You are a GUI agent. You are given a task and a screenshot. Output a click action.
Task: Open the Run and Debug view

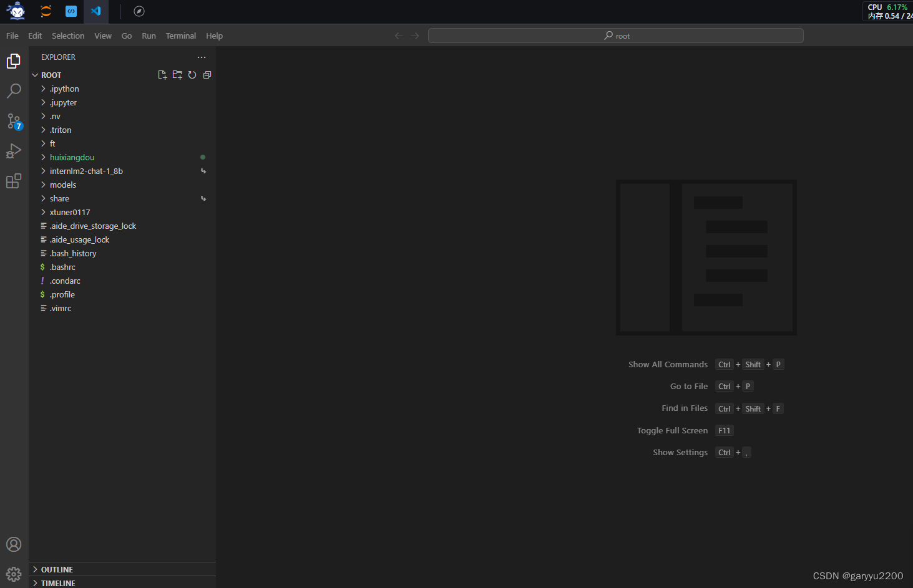click(14, 151)
